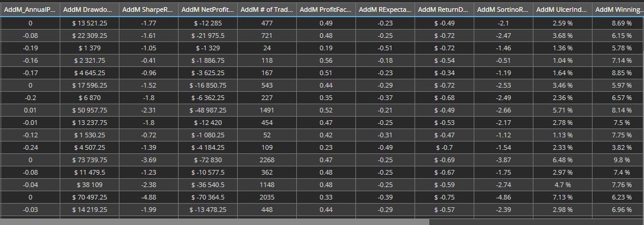The width and height of the screenshot is (644, 225).
Task: Select winning percentage cell 9.8 %
Action: tap(618, 160)
